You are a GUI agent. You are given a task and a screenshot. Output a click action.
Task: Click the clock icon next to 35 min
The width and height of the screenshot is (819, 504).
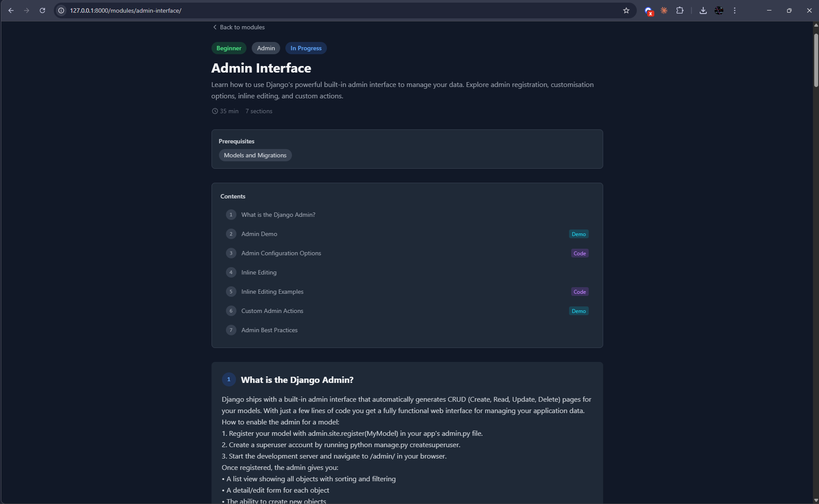point(215,111)
